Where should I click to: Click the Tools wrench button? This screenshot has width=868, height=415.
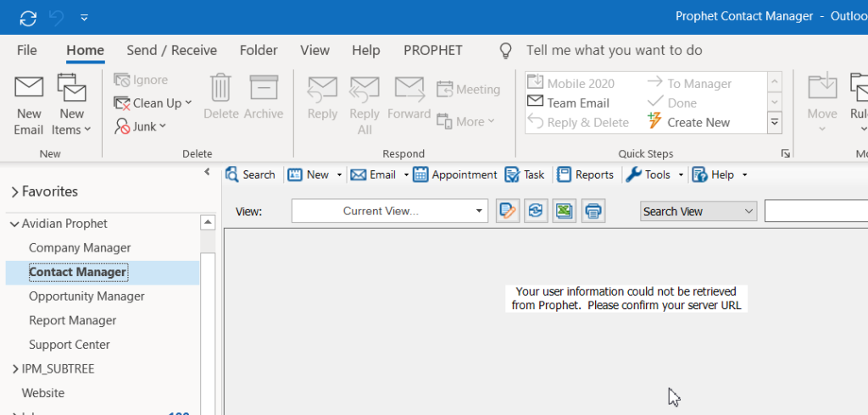tap(648, 174)
